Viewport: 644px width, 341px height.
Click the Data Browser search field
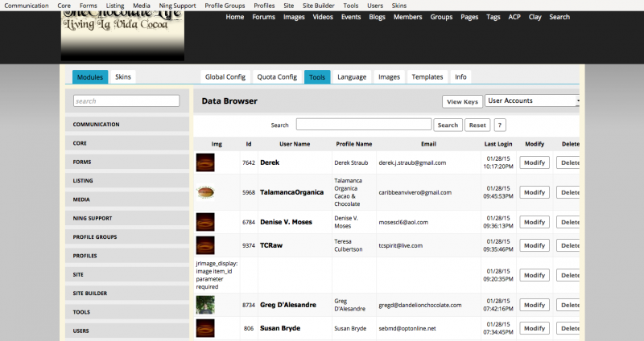[x=363, y=125]
